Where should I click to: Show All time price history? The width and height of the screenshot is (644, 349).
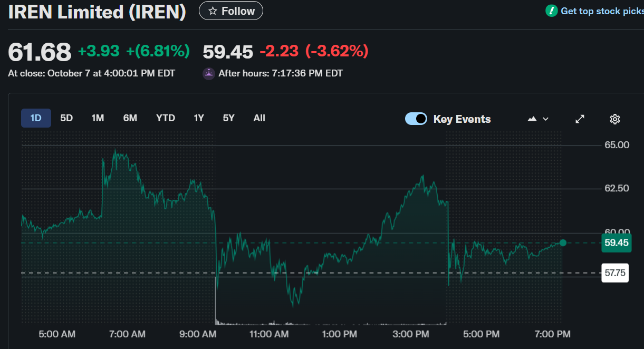[x=259, y=118]
